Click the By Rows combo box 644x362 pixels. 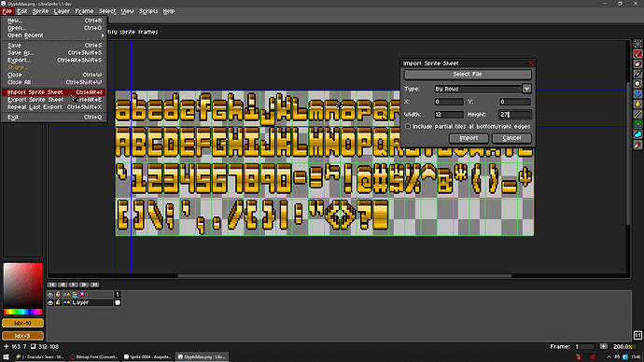click(478, 89)
